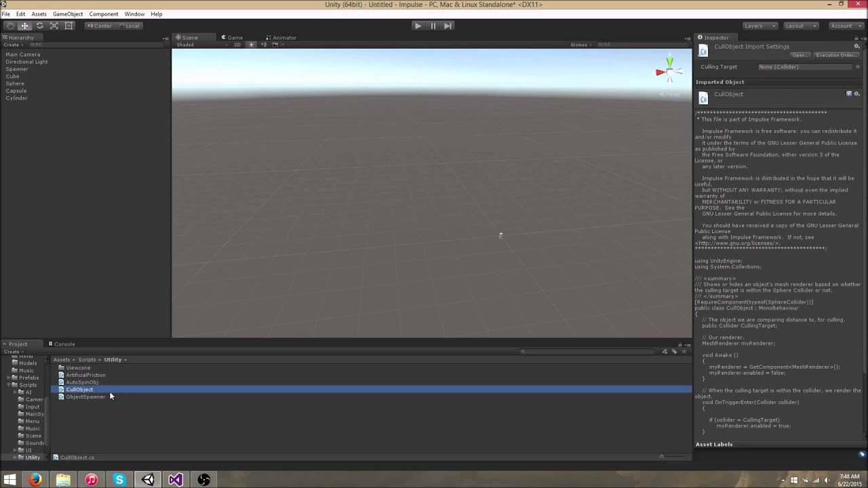Select the Hand tool in the toolbar

pyautogui.click(x=10, y=26)
